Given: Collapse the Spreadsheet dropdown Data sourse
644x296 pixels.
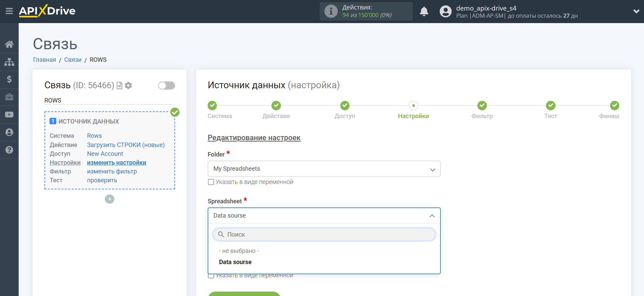Looking at the screenshot, I should (324, 216).
